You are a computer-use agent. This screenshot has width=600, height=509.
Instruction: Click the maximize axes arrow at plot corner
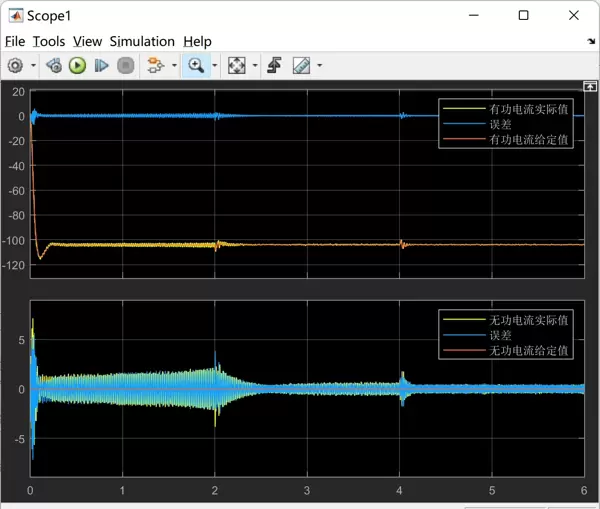(590, 87)
